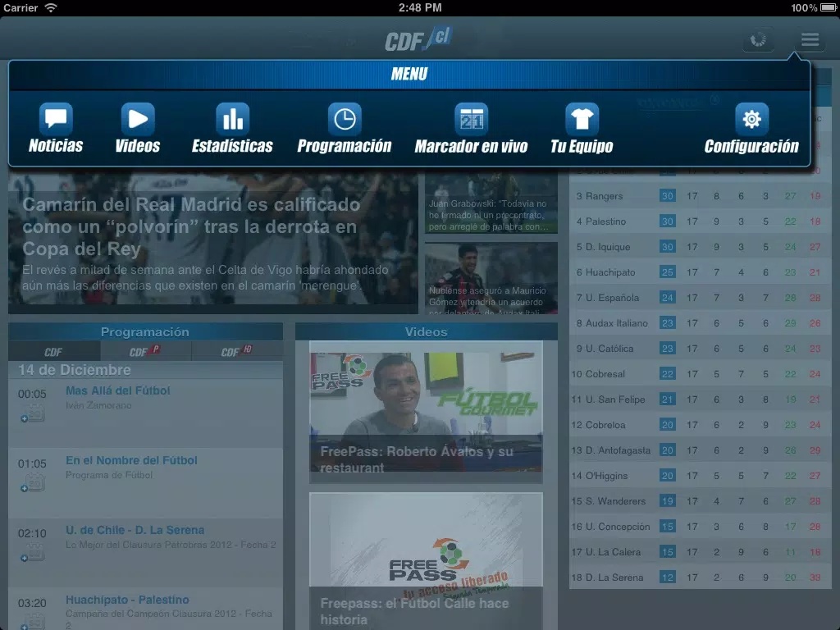This screenshot has height=630, width=840.
Task: Select the CDF HD channel tab
Action: point(237,351)
